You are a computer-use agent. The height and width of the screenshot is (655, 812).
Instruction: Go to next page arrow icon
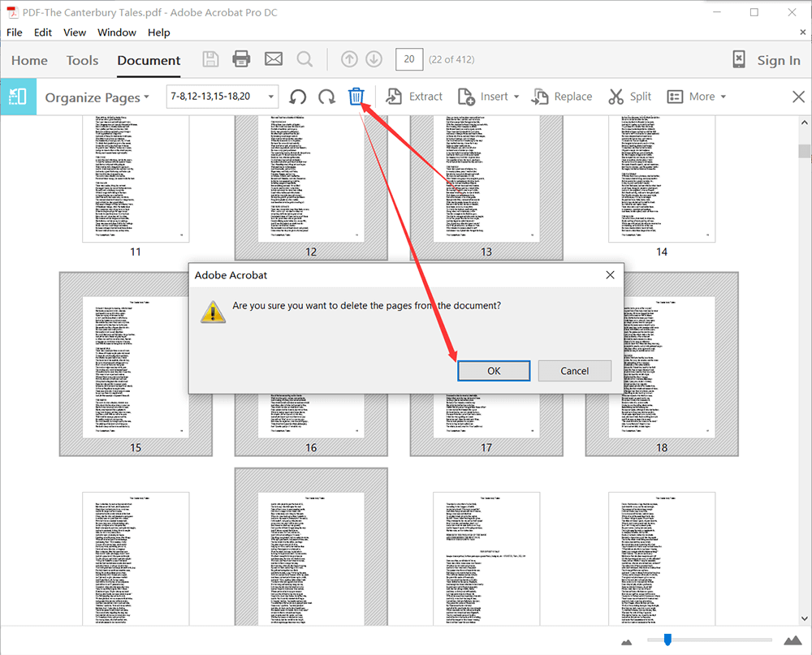pos(374,59)
